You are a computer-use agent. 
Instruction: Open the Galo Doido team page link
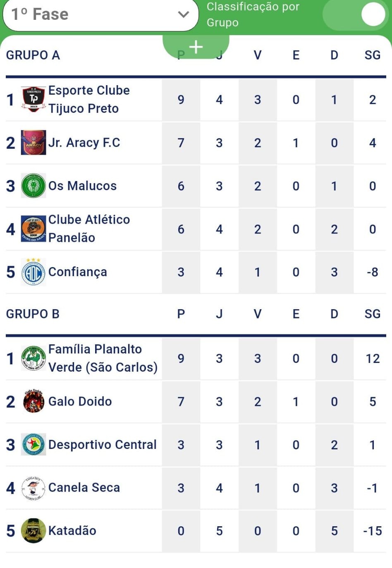pyautogui.click(x=80, y=401)
